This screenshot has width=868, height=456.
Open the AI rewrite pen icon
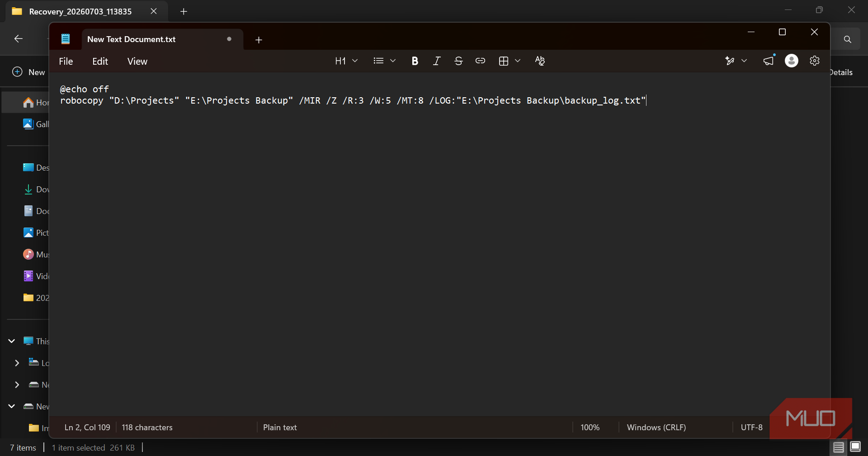[729, 61]
